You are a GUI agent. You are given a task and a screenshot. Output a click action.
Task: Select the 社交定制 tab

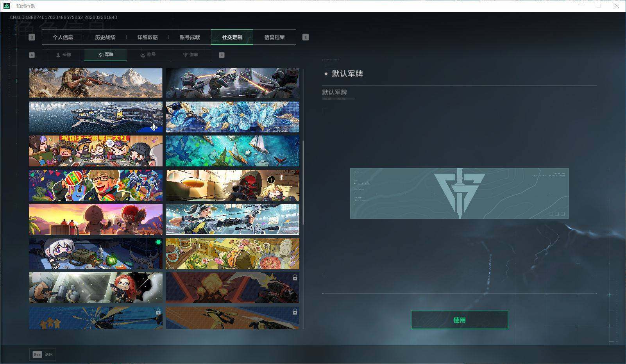[x=232, y=37]
